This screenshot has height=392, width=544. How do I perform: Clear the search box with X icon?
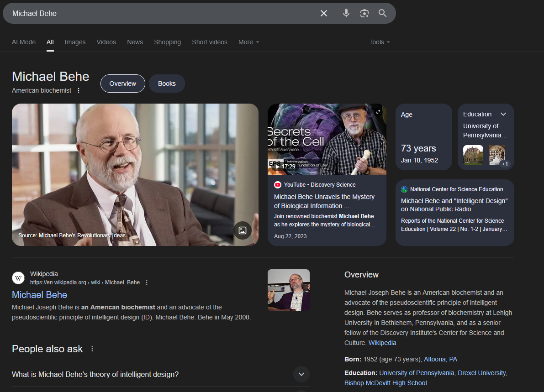coord(323,13)
